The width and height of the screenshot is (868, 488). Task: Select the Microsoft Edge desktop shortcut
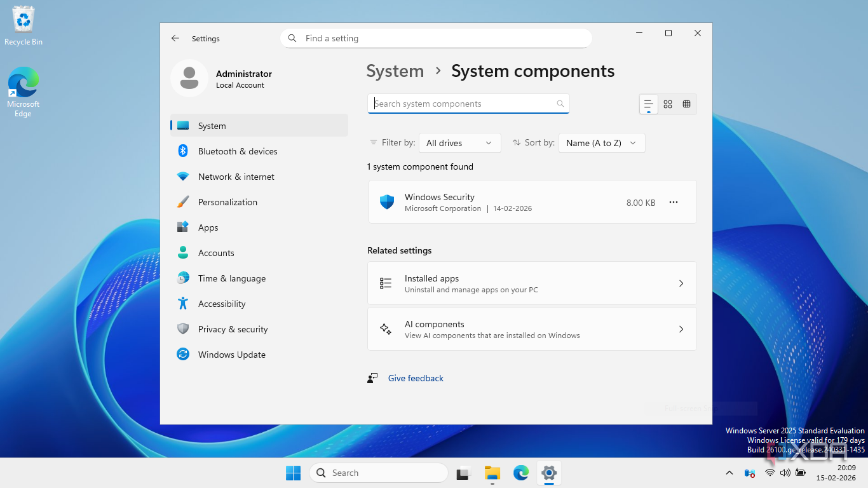click(24, 92)
